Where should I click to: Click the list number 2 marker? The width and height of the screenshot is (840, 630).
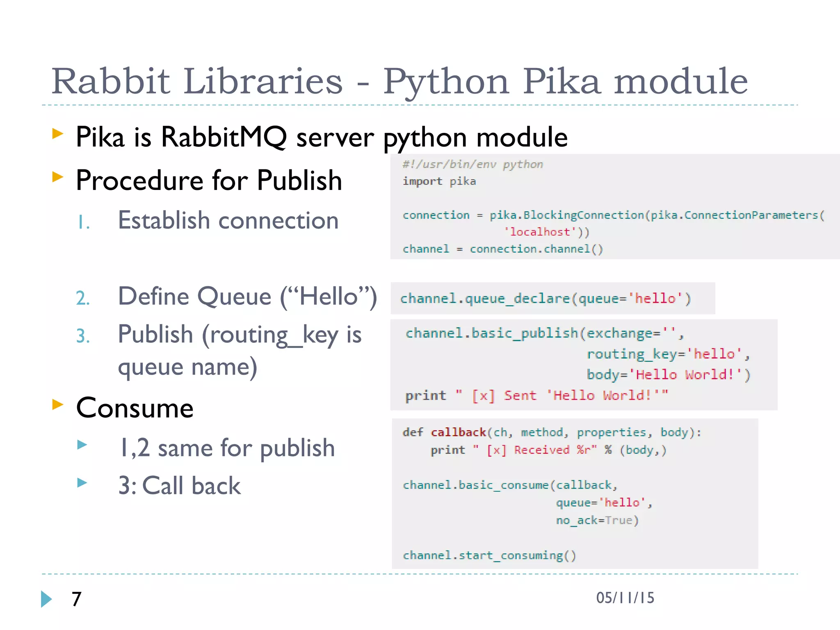click(x=83, y=298)
